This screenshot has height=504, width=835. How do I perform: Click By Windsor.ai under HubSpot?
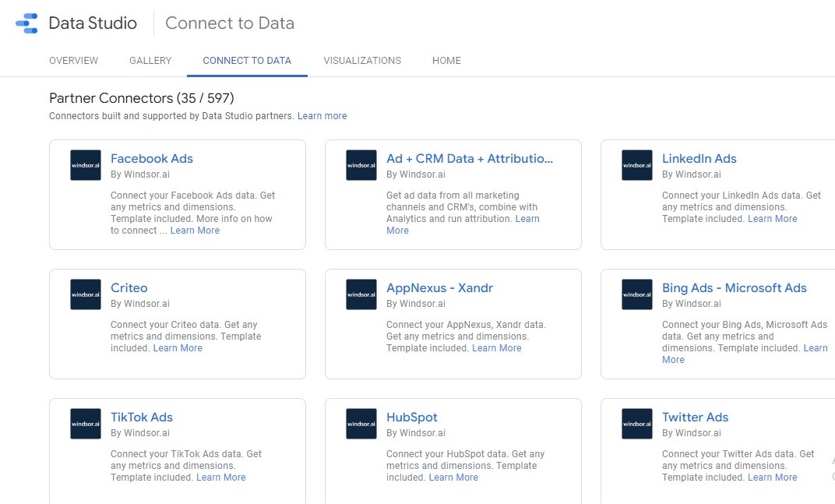416,434
